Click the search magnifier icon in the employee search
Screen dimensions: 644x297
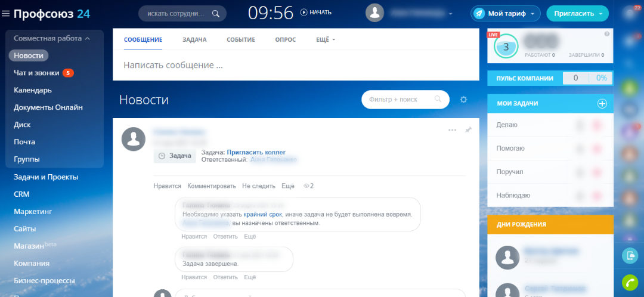216,14
